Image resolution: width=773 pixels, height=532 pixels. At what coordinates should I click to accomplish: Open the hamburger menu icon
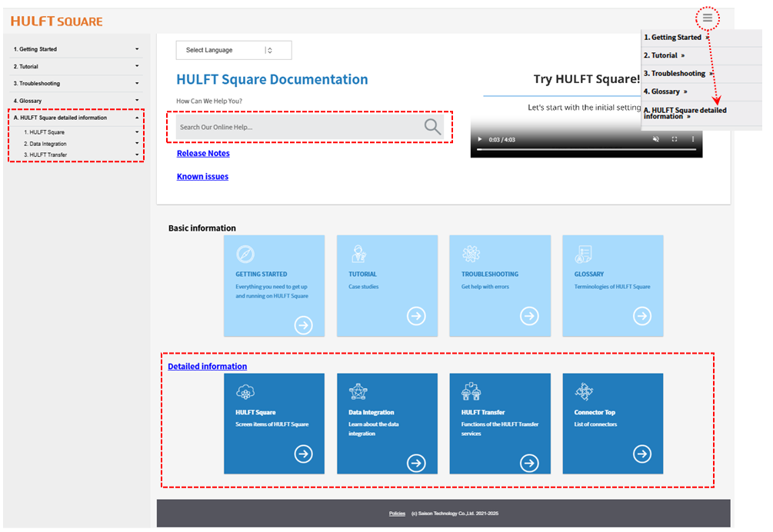coord(708,18)
